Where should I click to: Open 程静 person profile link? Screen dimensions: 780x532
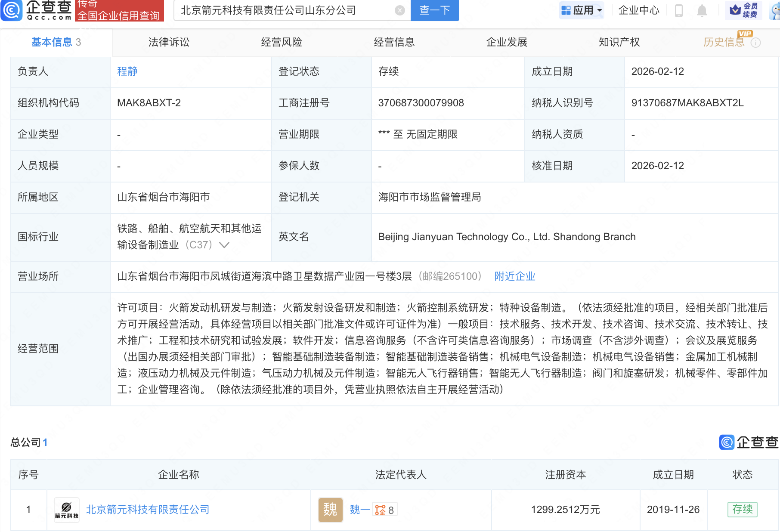(127, 71)
